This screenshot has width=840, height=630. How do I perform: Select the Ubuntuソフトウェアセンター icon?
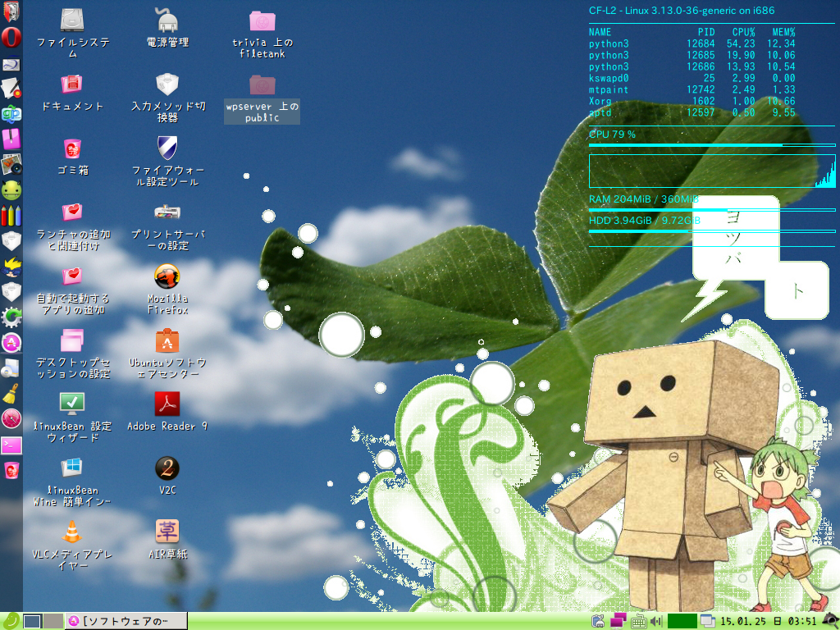167,354
